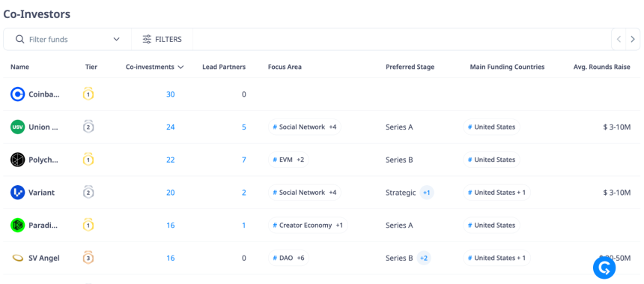Click the Name column header
The image size is (644, 284).
pyautogui.click(x=19, y=67)
